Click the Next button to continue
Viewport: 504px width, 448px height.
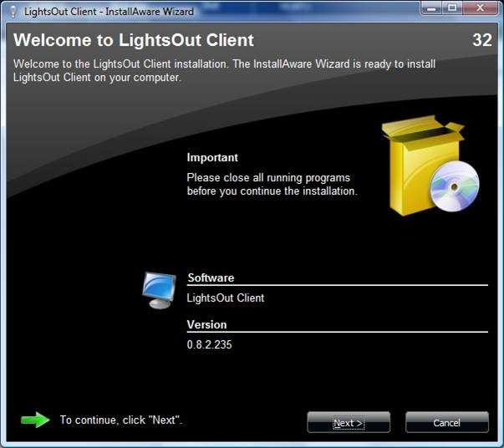click(x=349, y=423)
